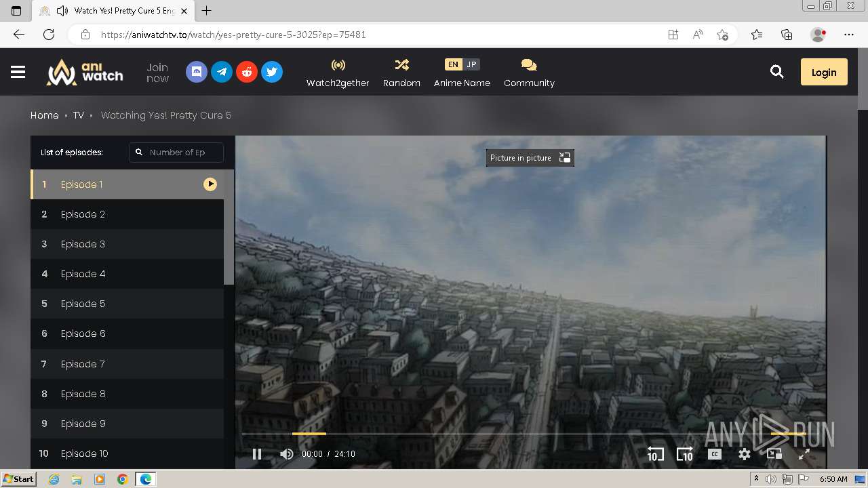The width and height of the screenshot is (868, 488).
Task: Click the address bar URL
Action: click(233, 35)
